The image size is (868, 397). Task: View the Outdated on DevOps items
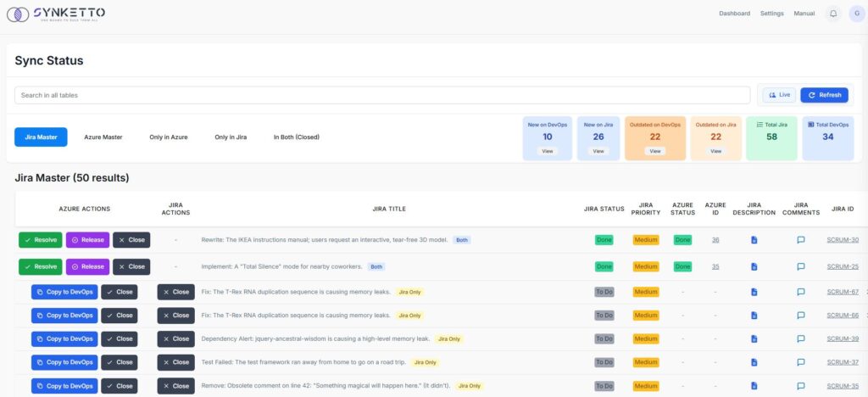(x=654, y=151)
